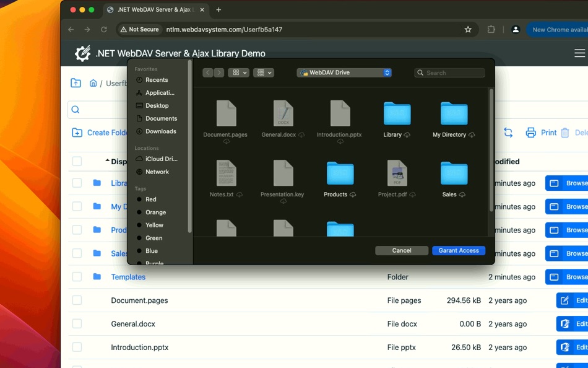Viewport: 588px width, 368px height.
Task: Click the browser address bar URL
Action: pos(224,29)
